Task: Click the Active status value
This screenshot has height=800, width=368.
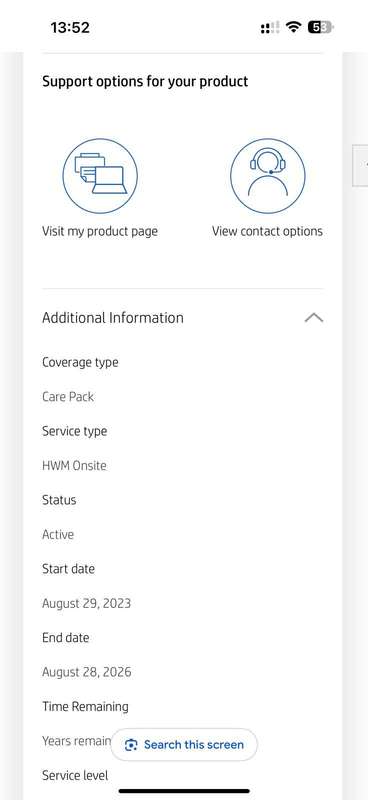Action: click(58, 535)
